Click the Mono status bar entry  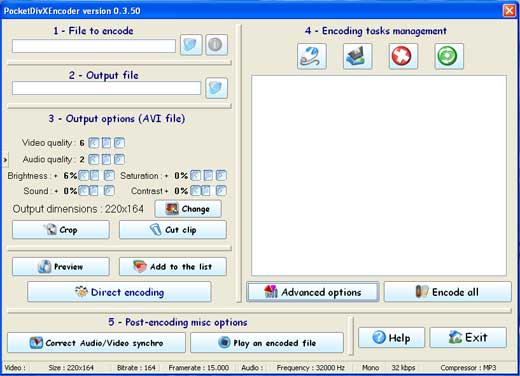tap(370, 368)
